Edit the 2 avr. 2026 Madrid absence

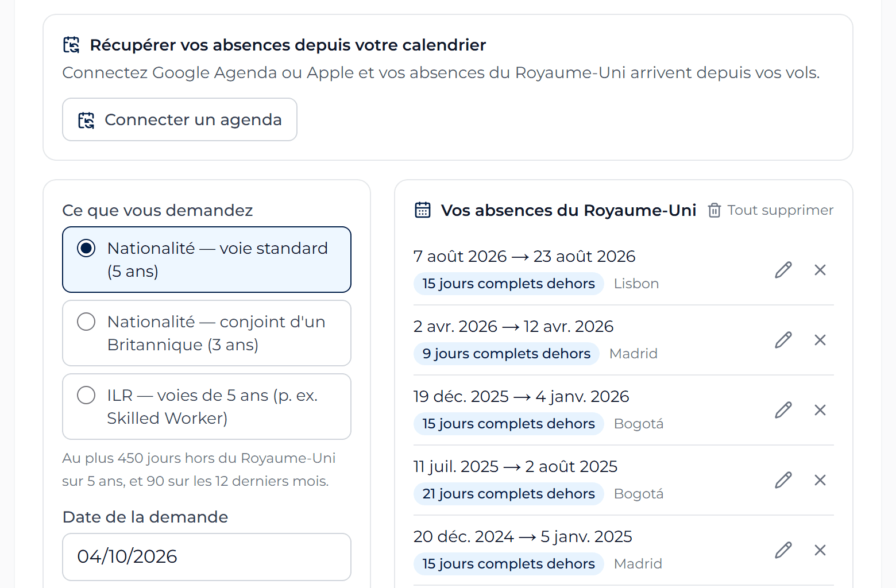click(783, 340)
